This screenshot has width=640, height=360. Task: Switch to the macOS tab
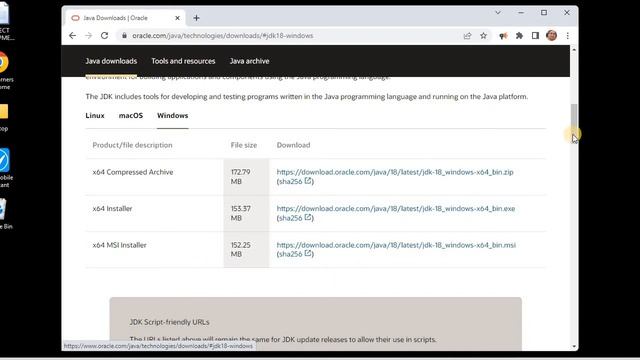pyautogui.click(x=131, y=116)
